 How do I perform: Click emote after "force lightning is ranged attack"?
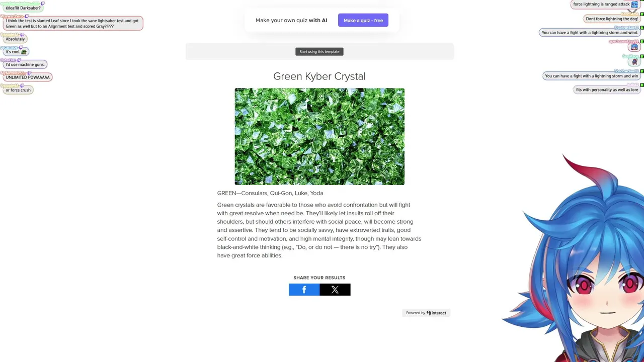pos(634,4)
